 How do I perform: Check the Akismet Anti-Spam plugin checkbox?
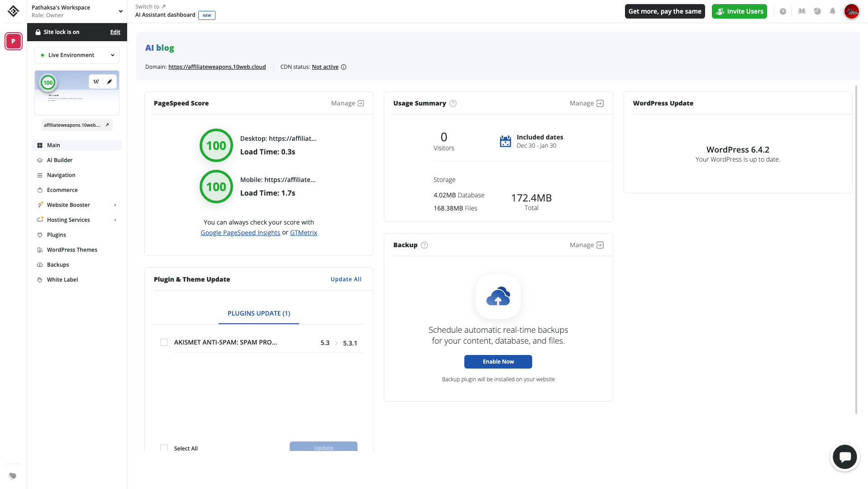[164, 342]
